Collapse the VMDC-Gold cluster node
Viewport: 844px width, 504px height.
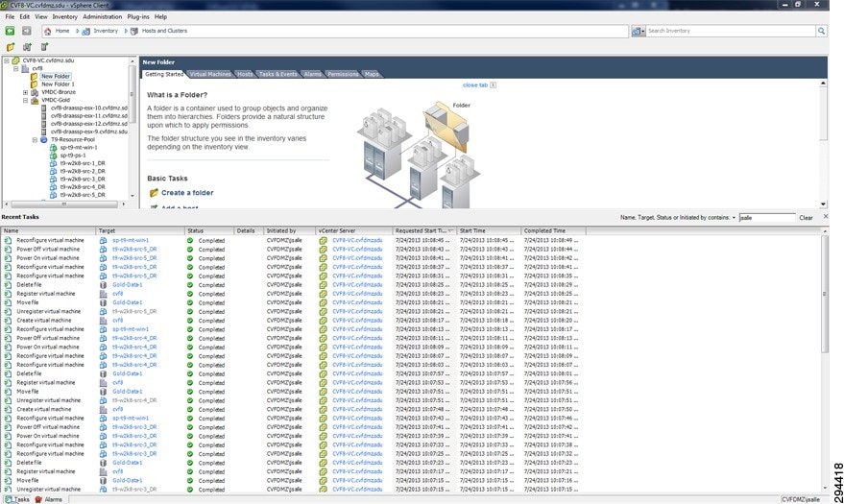25,101
